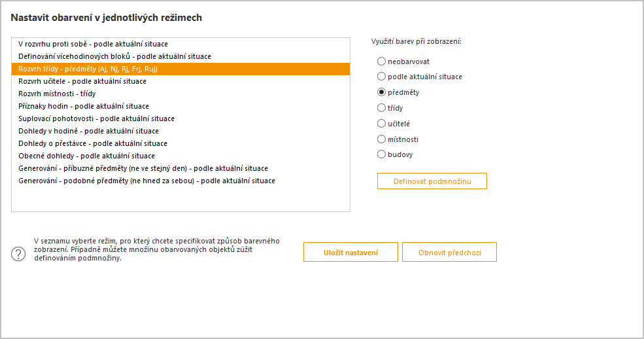Select Definování vícehodinových bloků entry
644x339 pixels.
coord(180,56)
